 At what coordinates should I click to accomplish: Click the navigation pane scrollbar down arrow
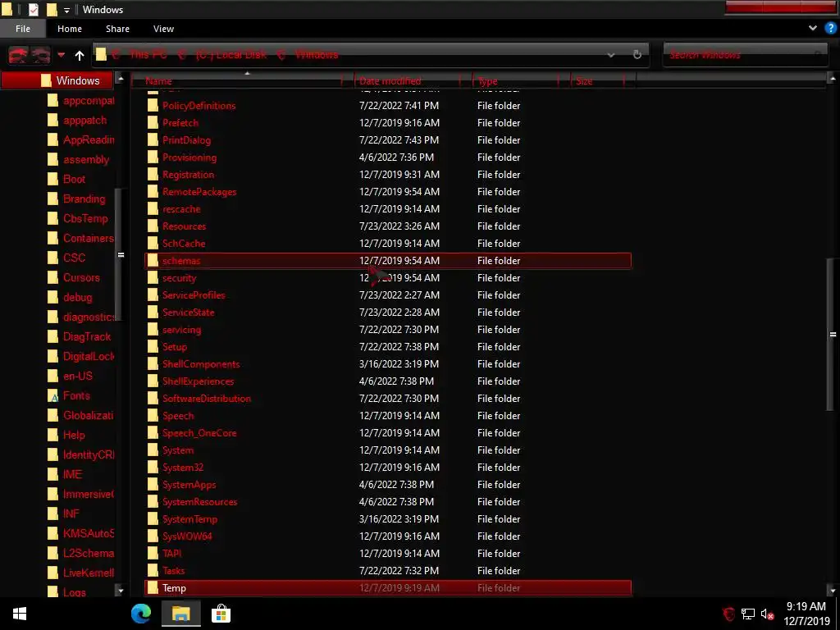[121, 591]
